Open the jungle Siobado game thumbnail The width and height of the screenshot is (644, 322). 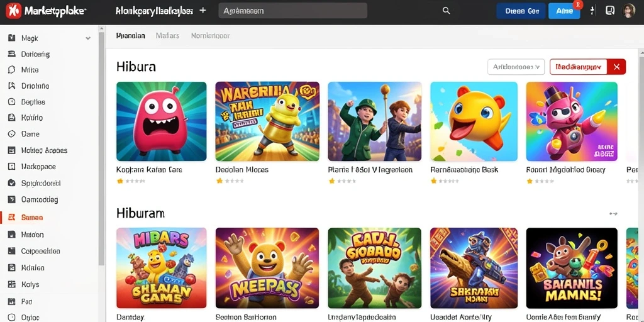[x=375, y=268]
